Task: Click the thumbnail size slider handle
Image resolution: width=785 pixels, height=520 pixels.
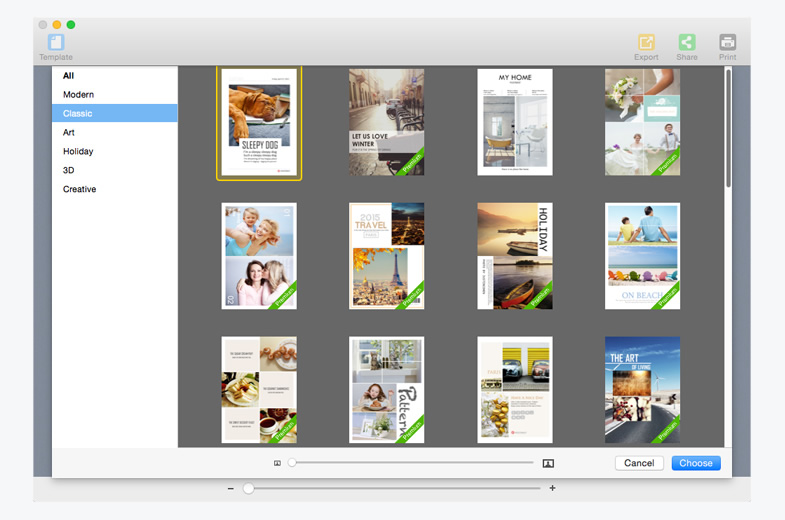Action: click(292, 463)
